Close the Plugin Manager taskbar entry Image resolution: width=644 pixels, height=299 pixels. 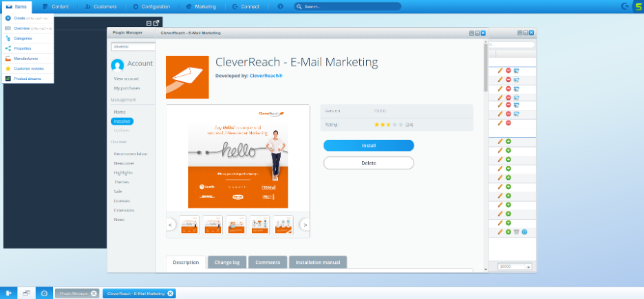(94, 293)
